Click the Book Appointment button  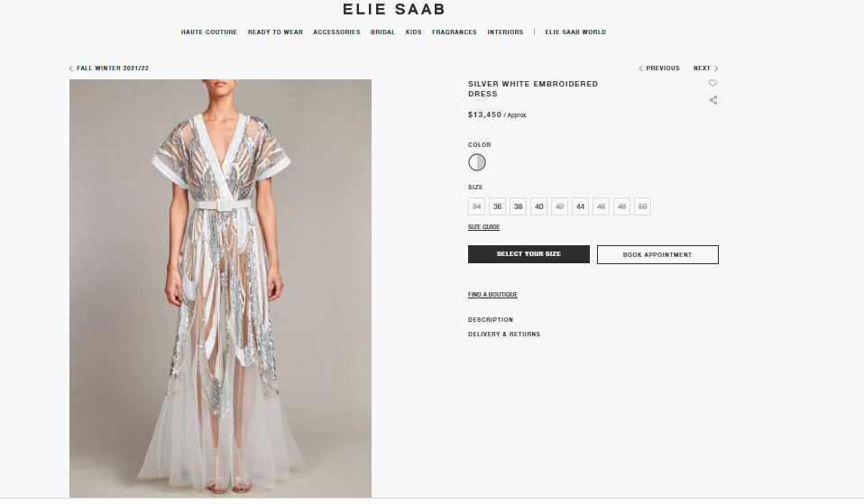coord(657,254)
